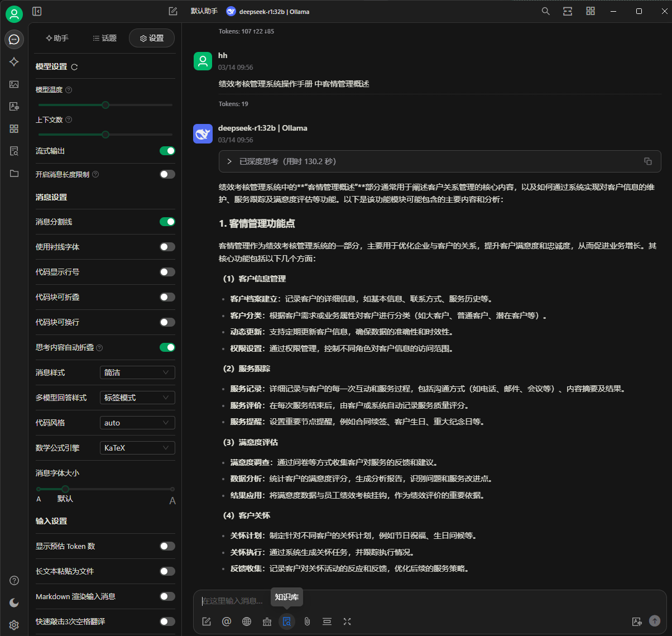Reset model settings with the refresh icon

coord(74,67)
